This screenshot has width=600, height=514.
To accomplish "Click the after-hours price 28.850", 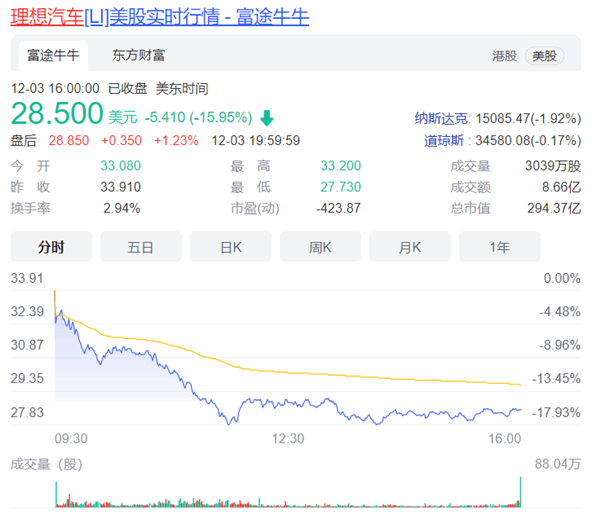I will [69, 140].
